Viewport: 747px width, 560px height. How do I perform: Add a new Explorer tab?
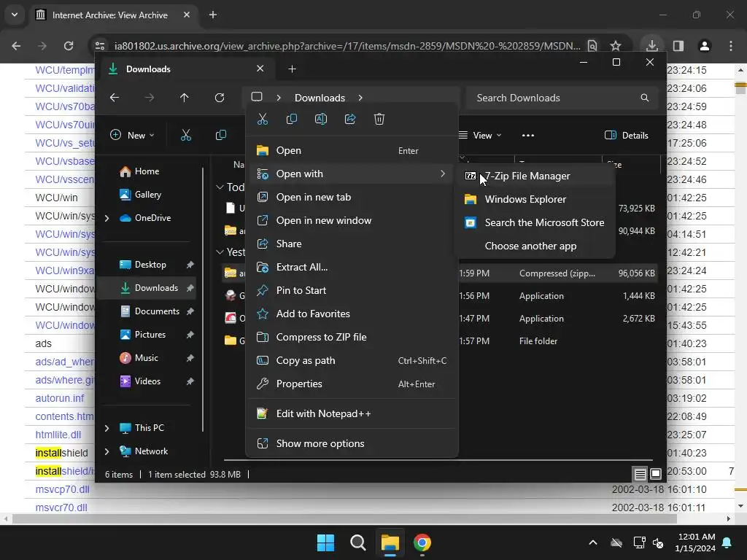pos(292,69)
